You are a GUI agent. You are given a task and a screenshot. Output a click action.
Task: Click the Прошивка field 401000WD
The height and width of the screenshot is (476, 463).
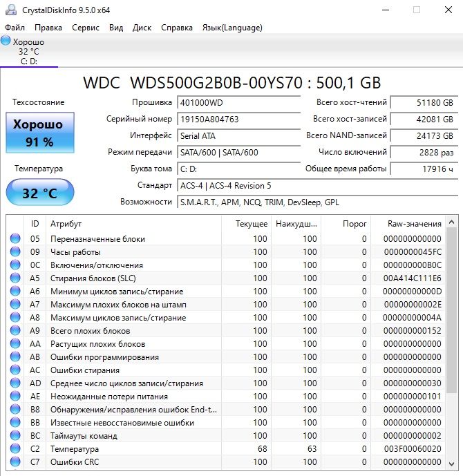point(238,103)
